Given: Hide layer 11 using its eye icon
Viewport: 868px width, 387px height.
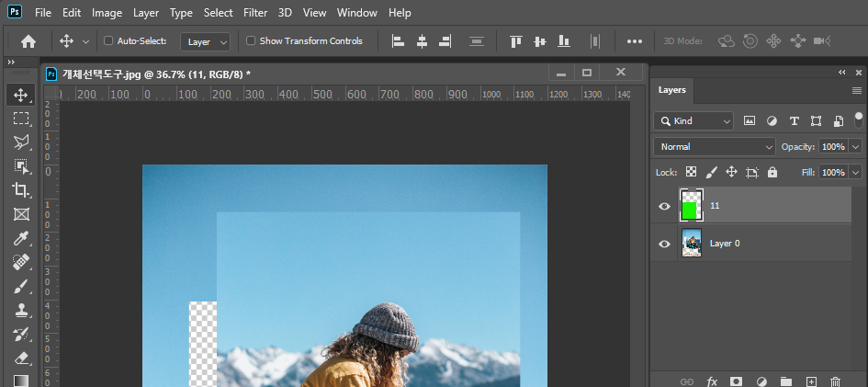Looking at the screenshot, I should coord(664,206).
